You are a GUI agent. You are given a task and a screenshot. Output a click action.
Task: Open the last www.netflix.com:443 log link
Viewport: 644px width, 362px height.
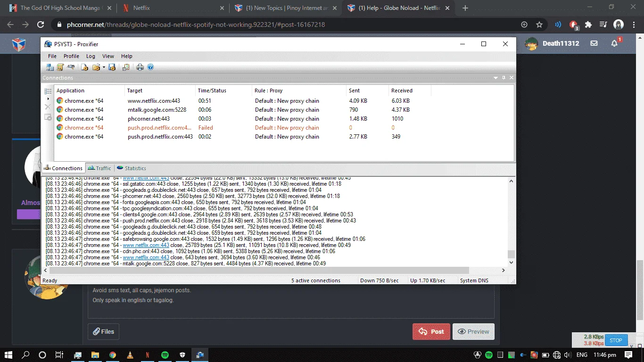[x=146, y=257]
